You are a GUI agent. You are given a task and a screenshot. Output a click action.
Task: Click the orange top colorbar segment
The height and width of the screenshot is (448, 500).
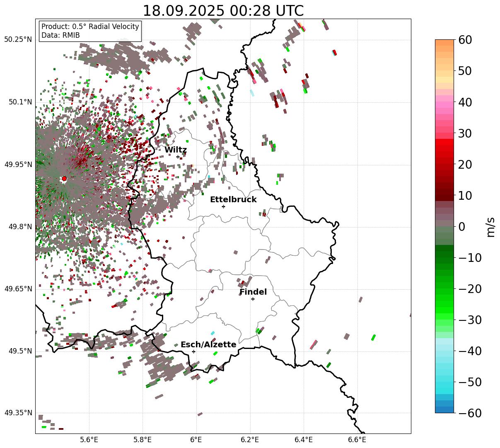coord(444,43)
